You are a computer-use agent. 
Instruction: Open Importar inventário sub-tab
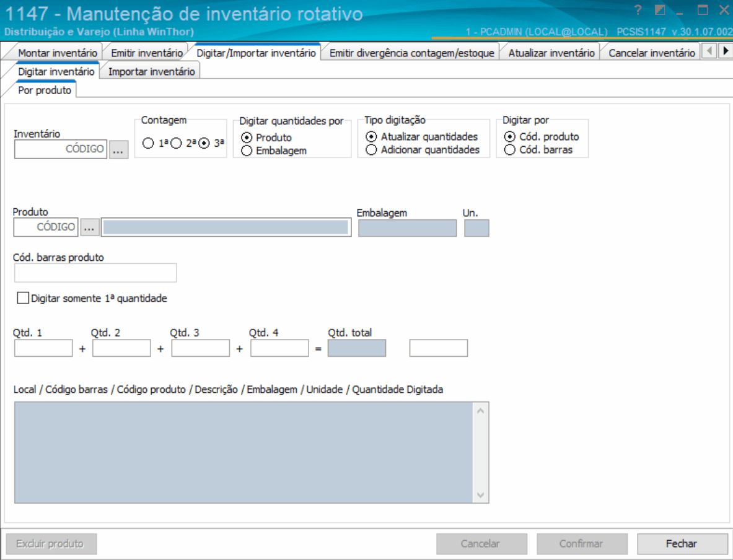click(151, 71)
